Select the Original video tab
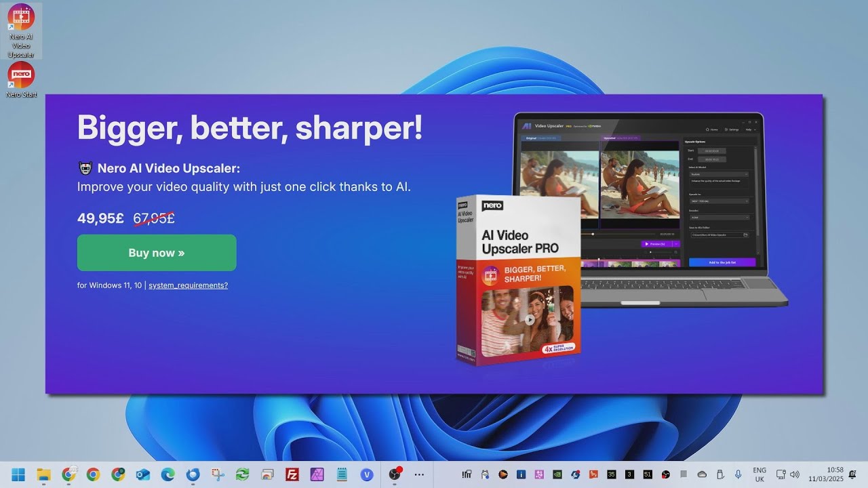 pyautogui.click(x=532, y=138)
